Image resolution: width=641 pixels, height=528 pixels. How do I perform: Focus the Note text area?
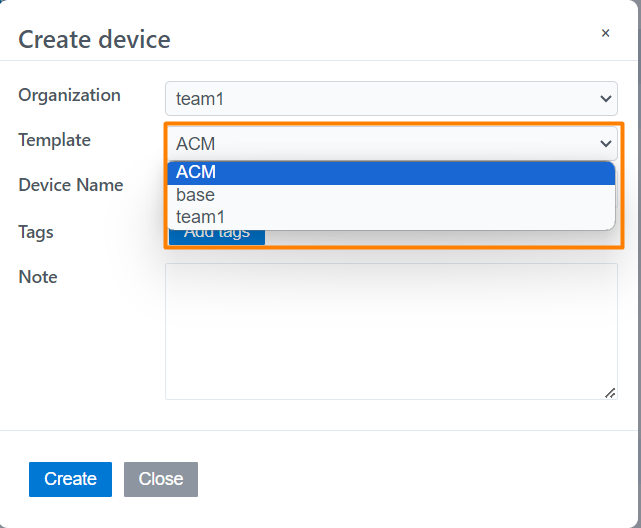click(x=390, y=331)
